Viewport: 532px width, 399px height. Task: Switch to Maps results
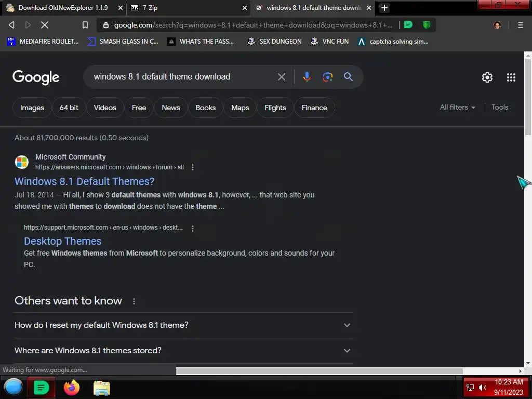click(240, 108)
